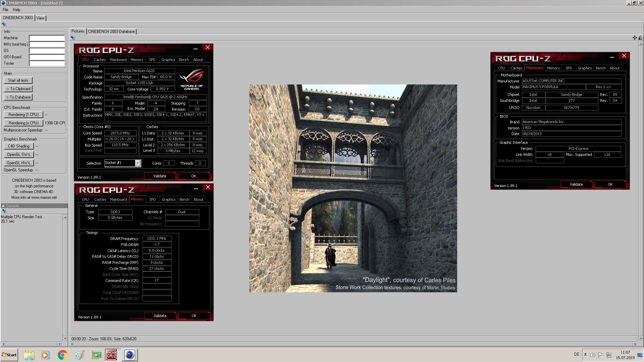This screenshot has width=644, height=362.
Task: Click the move-view cross arrows icon
Action: coord(635,38)
